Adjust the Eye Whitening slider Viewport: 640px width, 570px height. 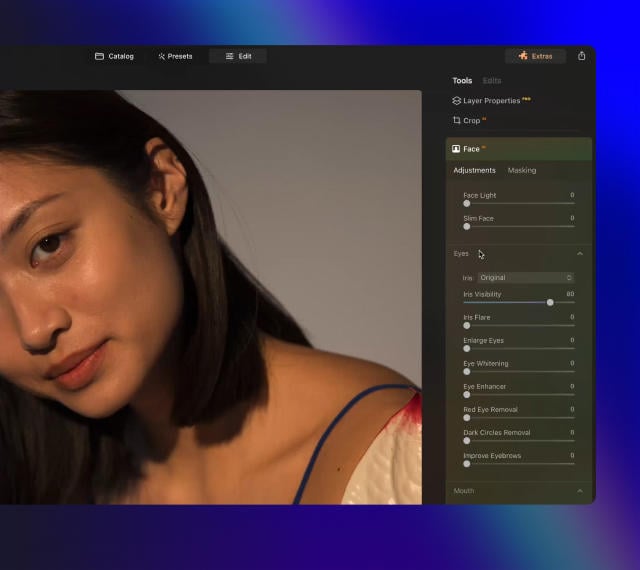[519, 372]
